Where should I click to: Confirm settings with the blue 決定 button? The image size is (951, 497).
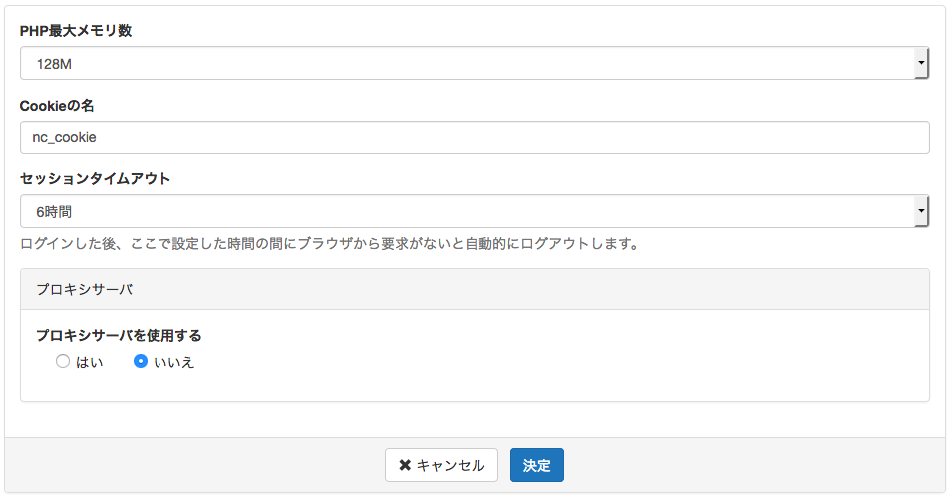tap(537, 465)
